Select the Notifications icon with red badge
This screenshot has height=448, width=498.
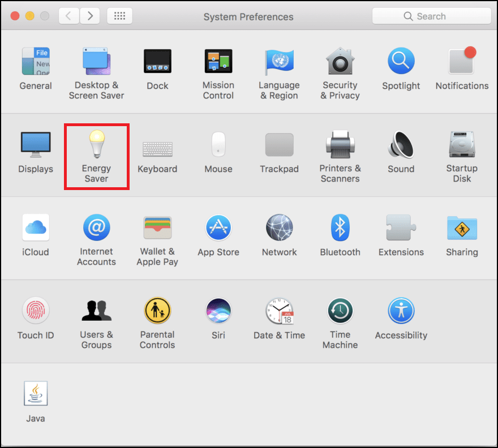[x=461, y=60]
